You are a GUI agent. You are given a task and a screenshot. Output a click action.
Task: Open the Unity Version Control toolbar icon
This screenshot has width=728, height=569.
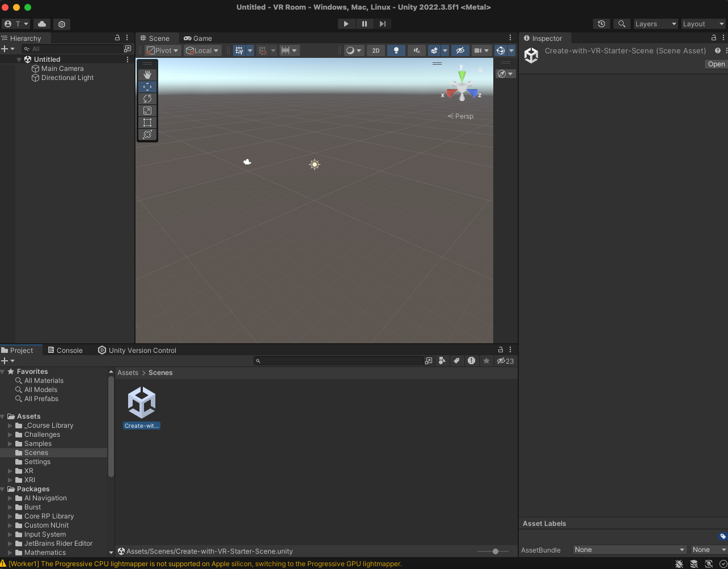coord(62,24)
